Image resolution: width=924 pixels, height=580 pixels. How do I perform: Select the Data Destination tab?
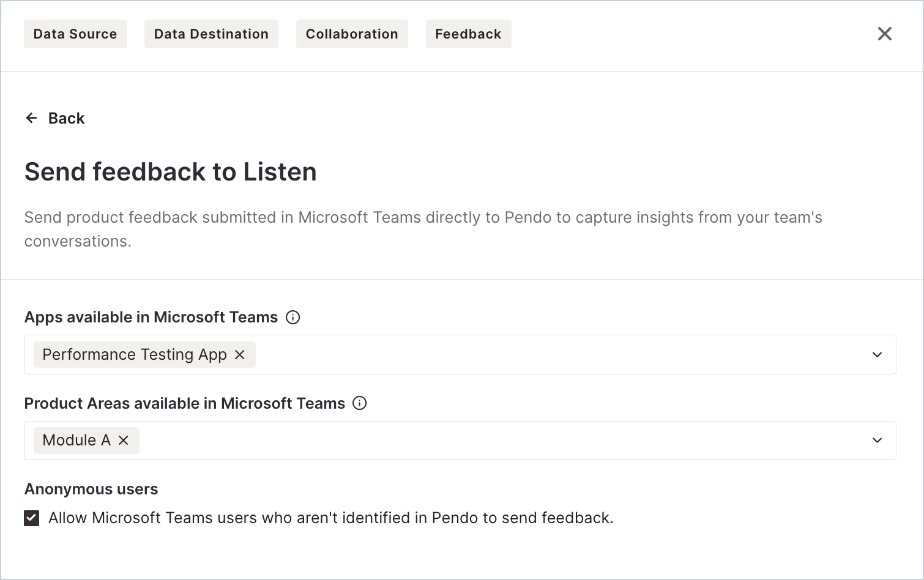211,34
